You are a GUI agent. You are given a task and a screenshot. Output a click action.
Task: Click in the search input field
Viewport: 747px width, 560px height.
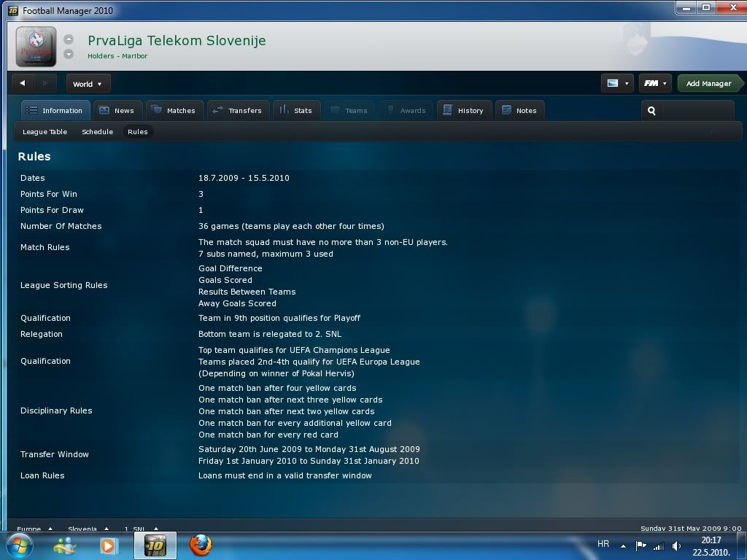697,111
